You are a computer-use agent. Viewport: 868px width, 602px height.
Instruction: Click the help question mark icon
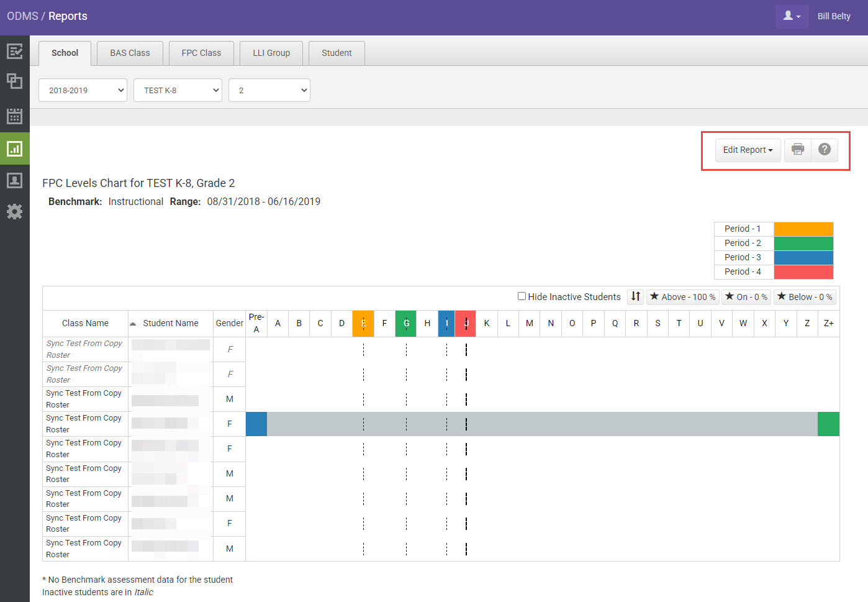click(x=824, y=150)
